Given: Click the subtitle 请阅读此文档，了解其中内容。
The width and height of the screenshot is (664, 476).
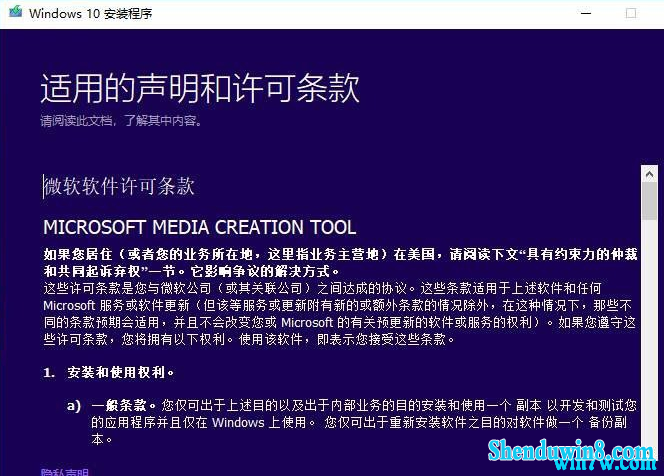Looking at the screenshot, I should pyautogui.click(x=122, y=121).
